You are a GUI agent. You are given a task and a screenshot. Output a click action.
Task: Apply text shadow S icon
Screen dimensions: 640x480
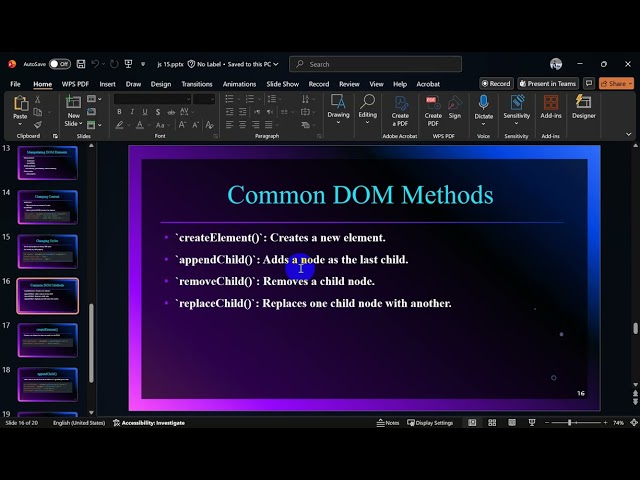click(158, 112)
